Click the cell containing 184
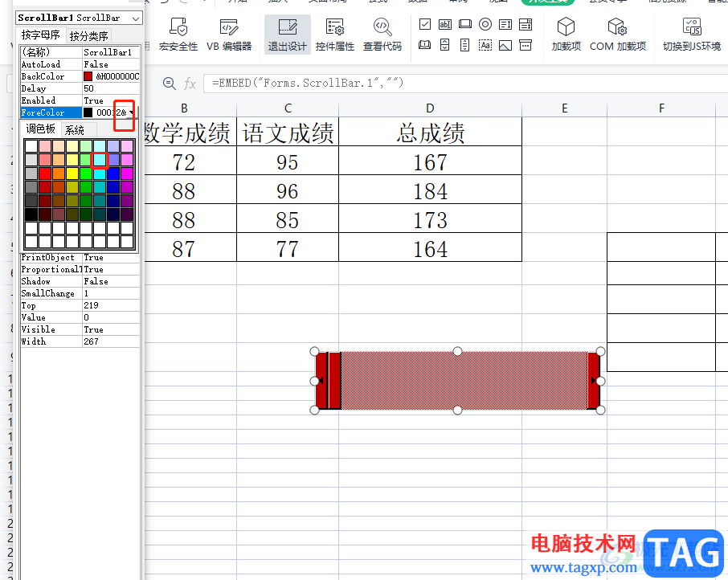The image size is (728, 580). click(x=431, y=190)
